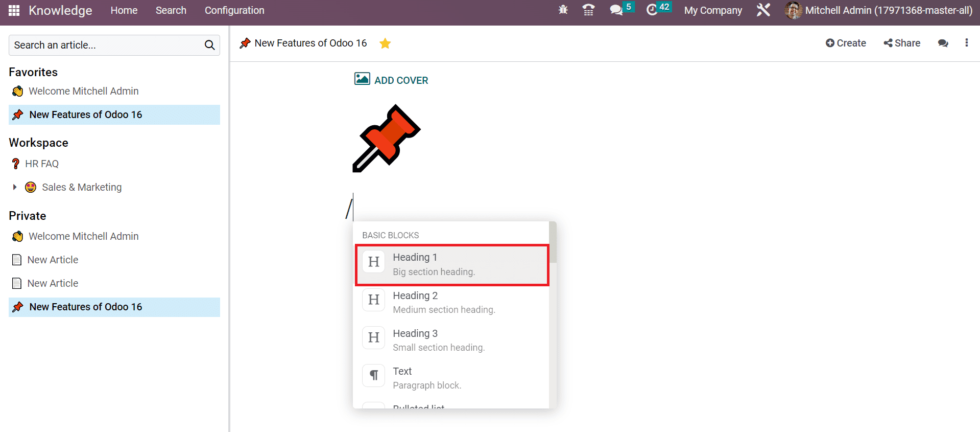Click pushpin icon of private Odoo 16 article
The image size is (980, 432).
pyautogui.click(x=18, y=307)
